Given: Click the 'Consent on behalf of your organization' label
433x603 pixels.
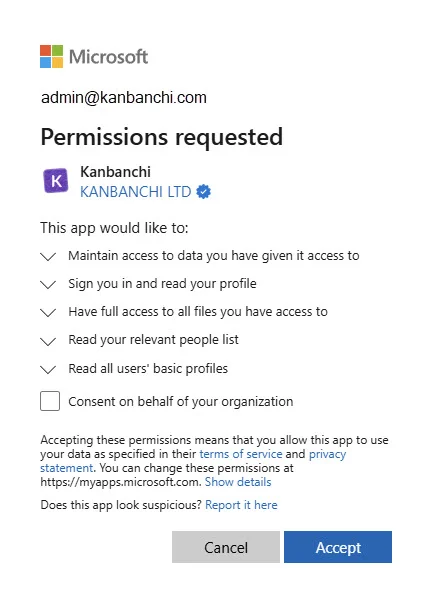Looking at the screenshot, I should click(181, 401).
